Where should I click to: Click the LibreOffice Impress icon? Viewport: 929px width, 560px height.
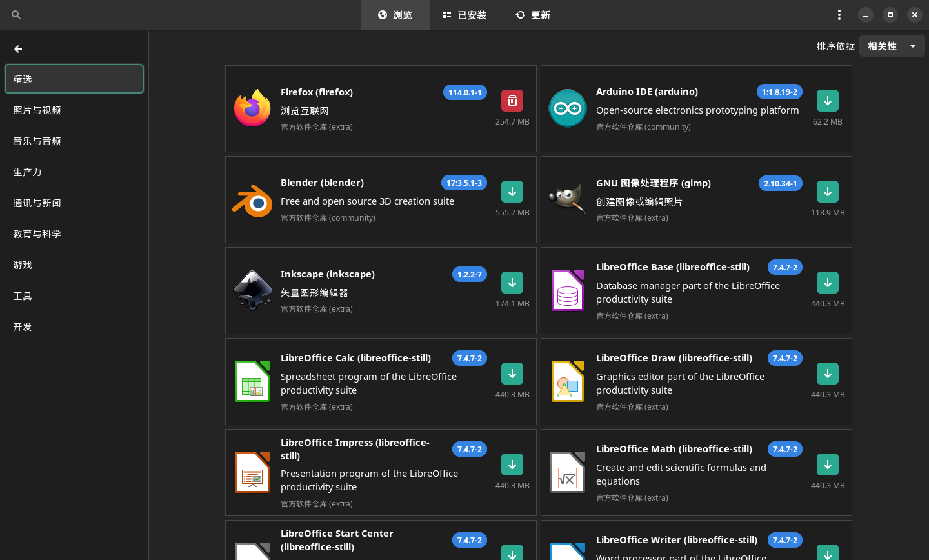coord(252,472)
